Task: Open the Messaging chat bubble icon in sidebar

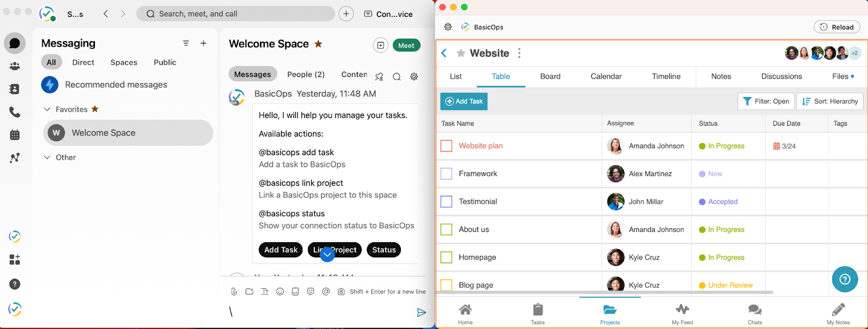Action: (15, 43)
